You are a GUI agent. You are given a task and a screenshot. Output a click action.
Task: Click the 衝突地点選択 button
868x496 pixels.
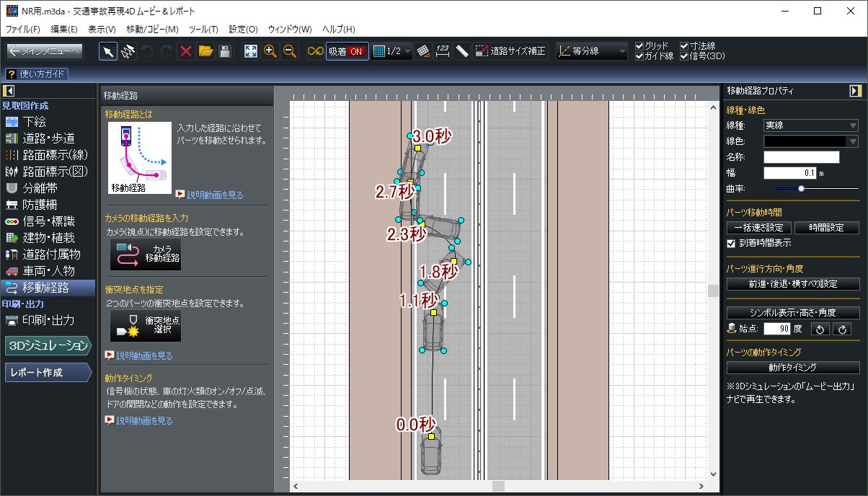(x=146, y=326)
